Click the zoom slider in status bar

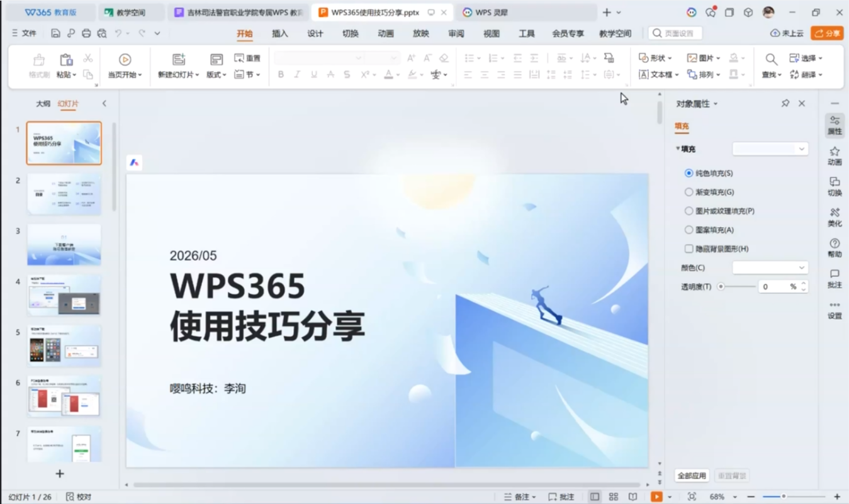click(794, 496)
